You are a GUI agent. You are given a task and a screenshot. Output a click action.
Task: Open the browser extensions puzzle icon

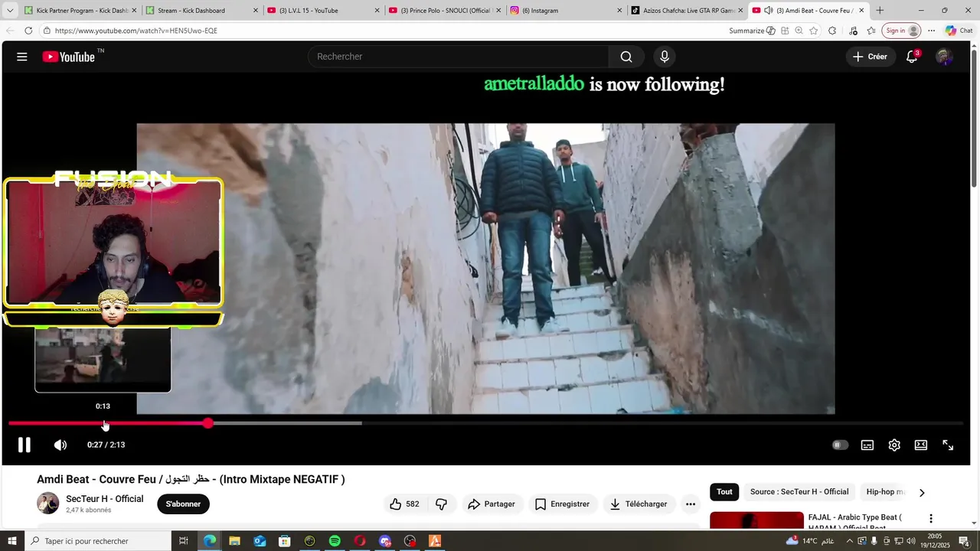(832, 31)
